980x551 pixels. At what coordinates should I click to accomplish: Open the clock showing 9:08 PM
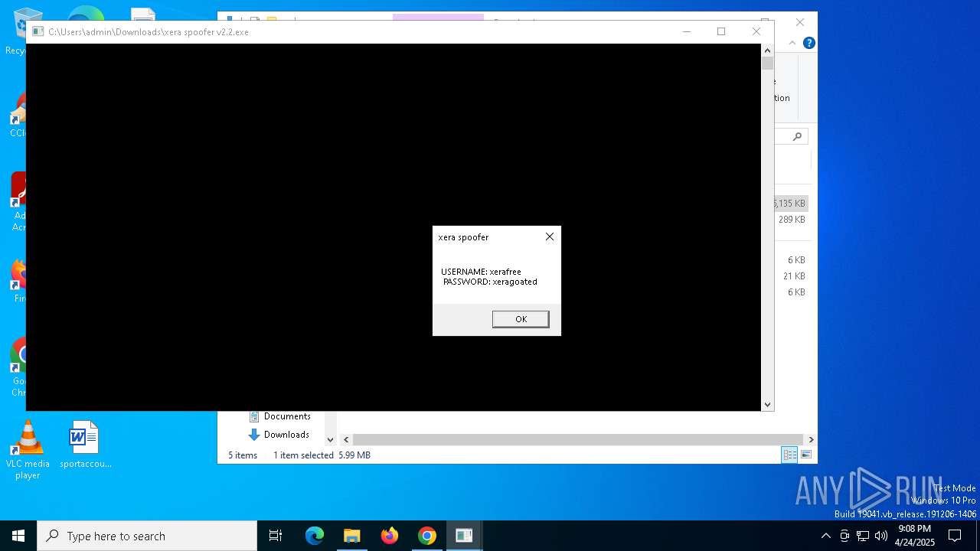(x=915, y=535)
